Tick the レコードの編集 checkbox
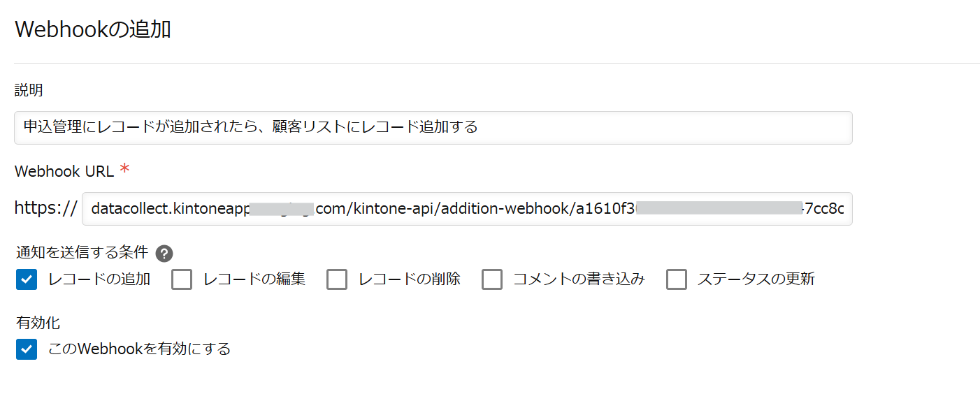The width and height of the screenshot is (980, 394). coord(182,279)
